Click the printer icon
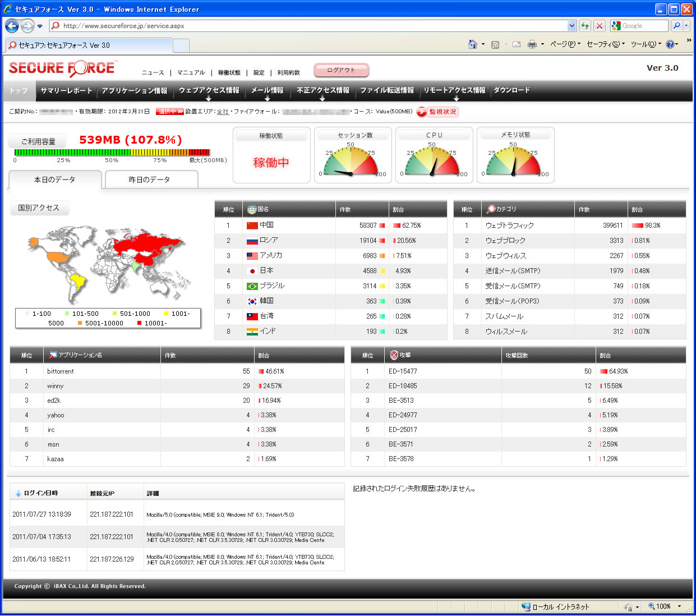The height and width of the screenshot is (616, 696). 532,44
